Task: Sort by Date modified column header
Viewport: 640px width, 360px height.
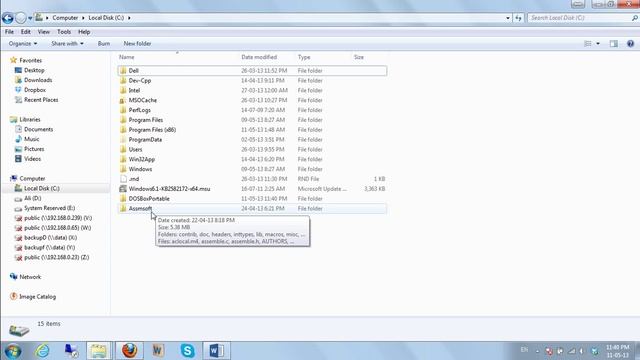Action: (x=259, y=57)
